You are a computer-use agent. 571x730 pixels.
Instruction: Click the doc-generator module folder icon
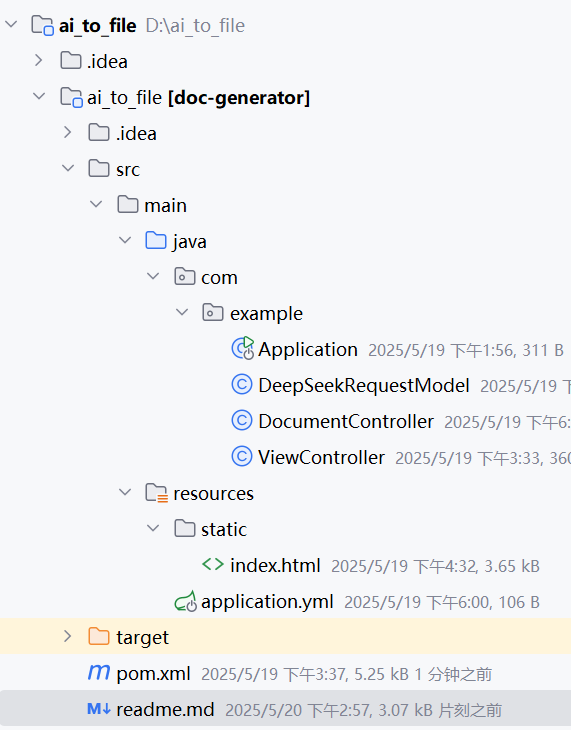(x=71, y=97)
